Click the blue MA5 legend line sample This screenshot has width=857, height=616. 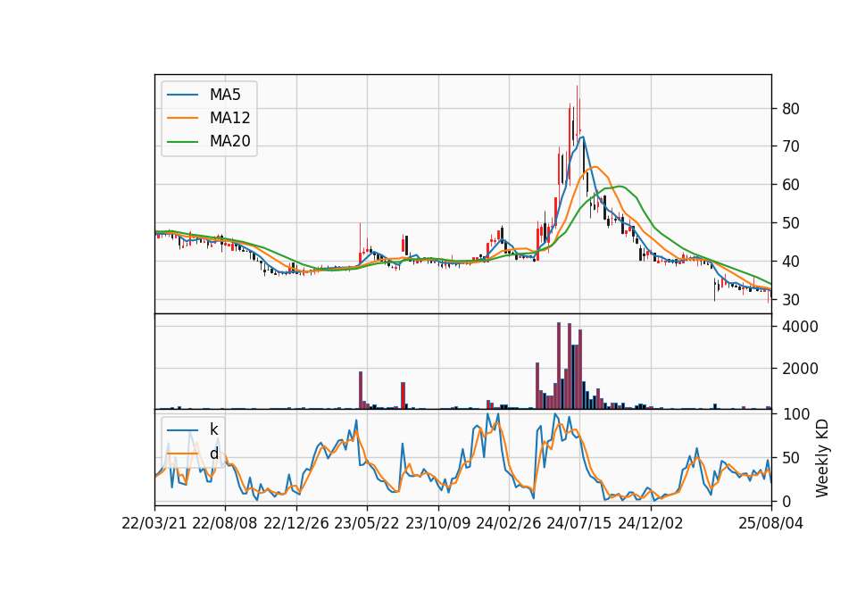coord(182,95)
